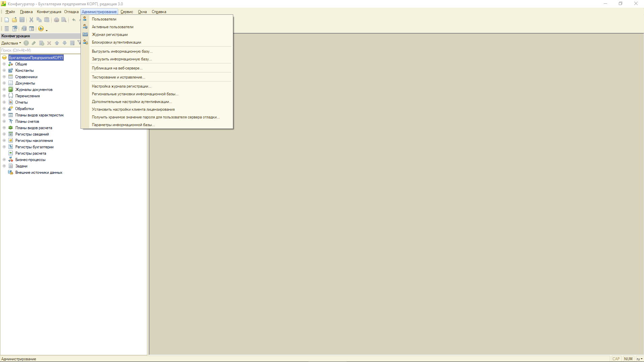This screenshot has height=362, width=644.
Task: Open the Сервис menu
Action: pos(127,12)
